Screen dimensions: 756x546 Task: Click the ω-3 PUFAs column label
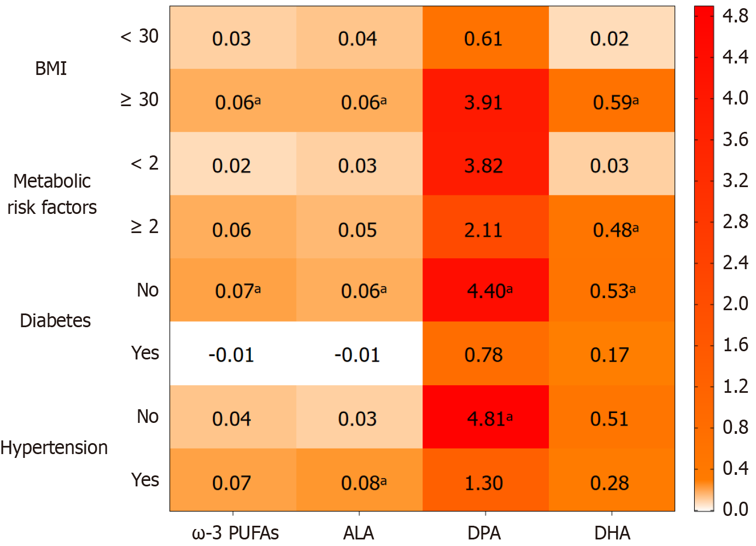click(235, 532)
